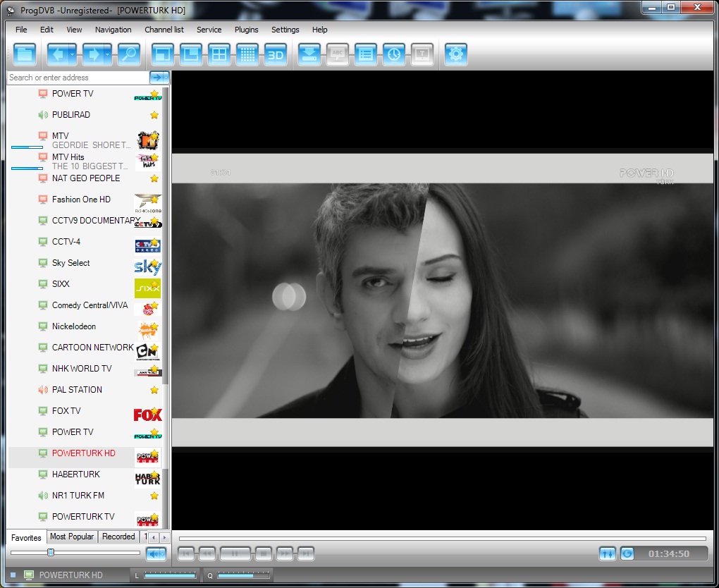Switch to the full-window video layout icon
Screen dimensions: 719x588
coord(163,54)
